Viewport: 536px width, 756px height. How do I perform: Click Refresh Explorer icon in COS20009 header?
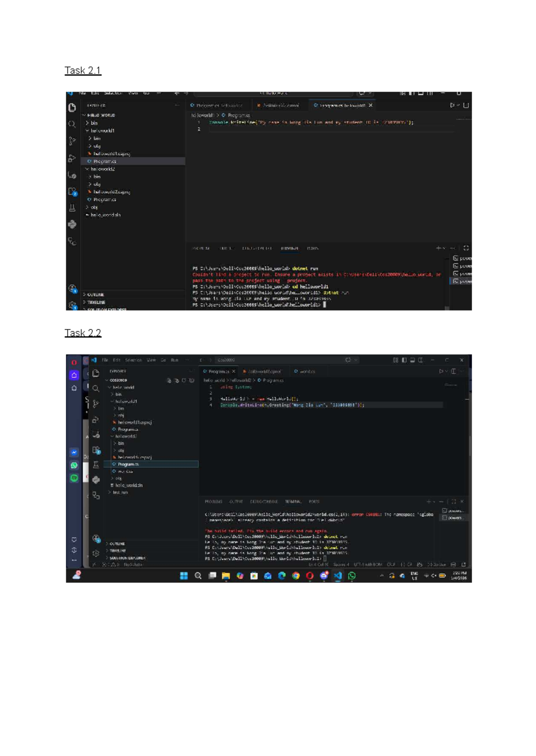tap(184, 380)
